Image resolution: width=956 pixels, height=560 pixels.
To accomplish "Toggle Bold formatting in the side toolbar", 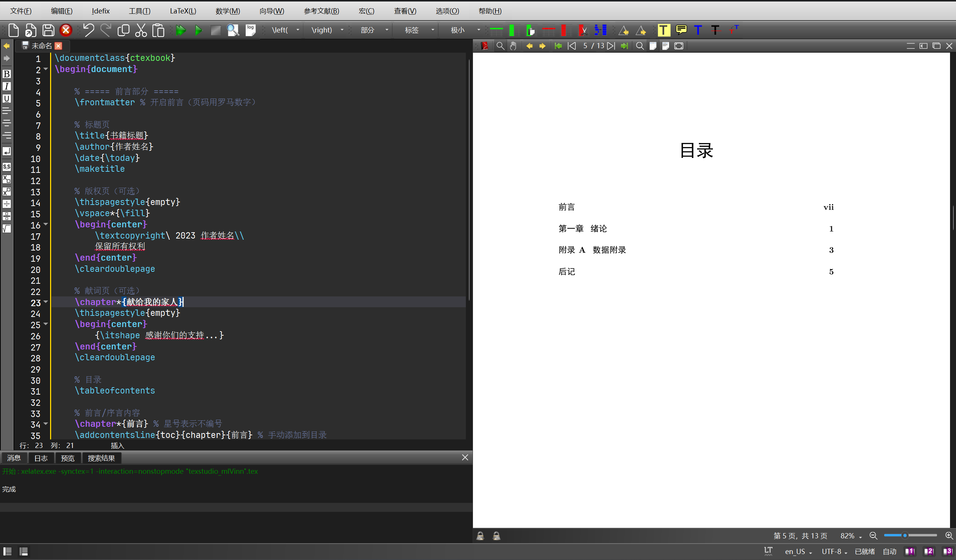I will coord(6,74).
